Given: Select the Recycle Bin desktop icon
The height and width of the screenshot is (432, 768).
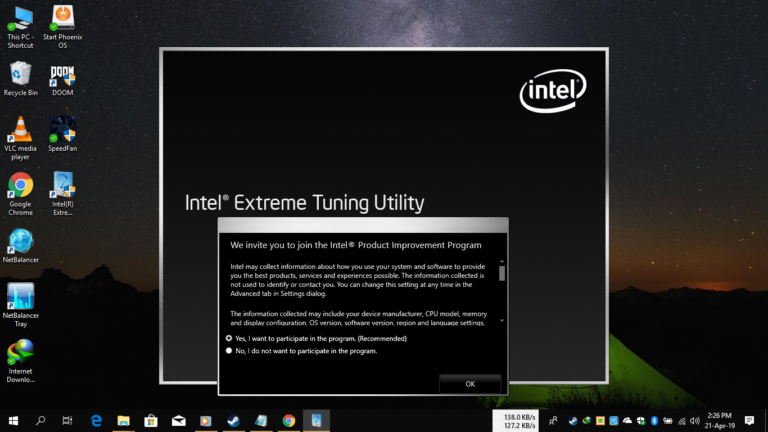Looking at the screenshot, I should [21, 78].
